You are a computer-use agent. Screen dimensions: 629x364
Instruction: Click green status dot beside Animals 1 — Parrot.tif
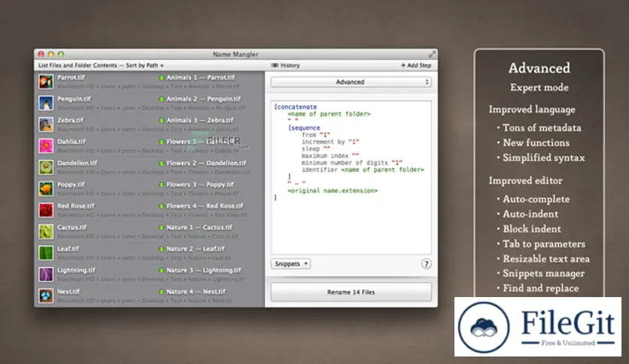click(x=161, y=77)
